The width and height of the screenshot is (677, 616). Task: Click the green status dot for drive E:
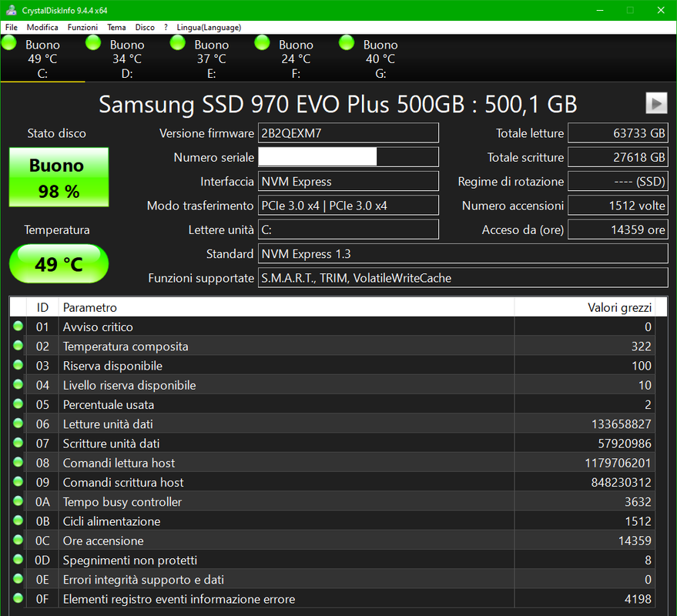click(178, 43)
